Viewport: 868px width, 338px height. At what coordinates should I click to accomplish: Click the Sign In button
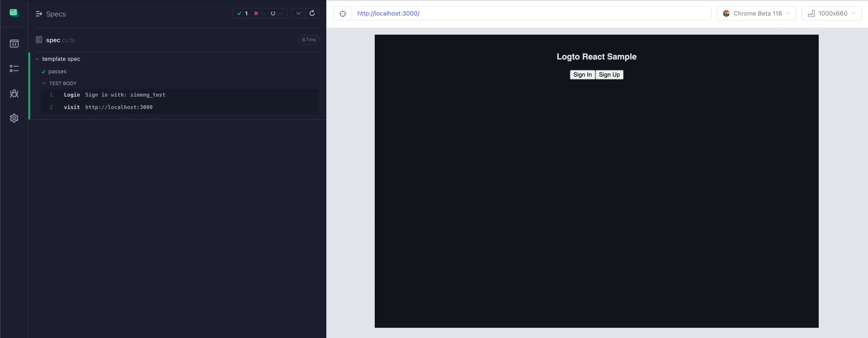click(582, 74)
